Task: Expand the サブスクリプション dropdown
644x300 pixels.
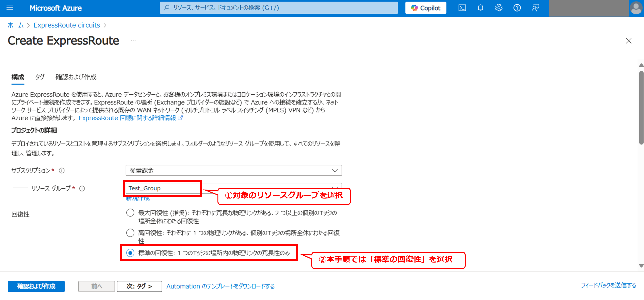Action: coord(233,170)
